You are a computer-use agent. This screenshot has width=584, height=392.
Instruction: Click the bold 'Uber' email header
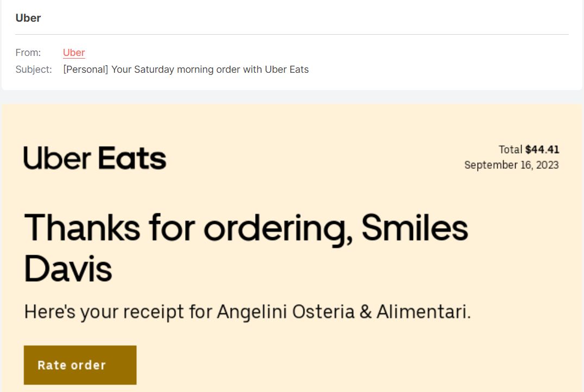click(28, 18)
